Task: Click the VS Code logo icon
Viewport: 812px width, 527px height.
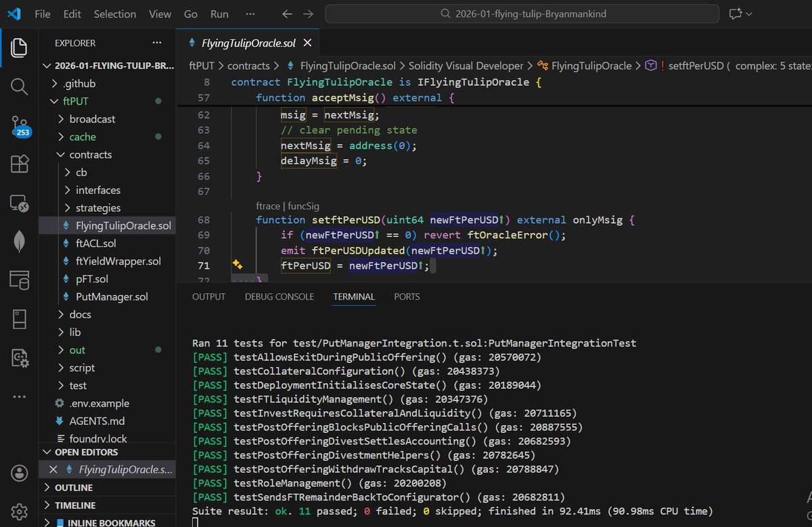Action: [x=14, y=14]
